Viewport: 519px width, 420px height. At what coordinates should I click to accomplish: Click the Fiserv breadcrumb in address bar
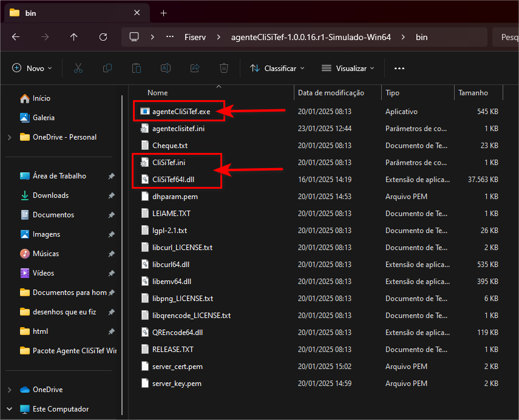pos(195,37)
